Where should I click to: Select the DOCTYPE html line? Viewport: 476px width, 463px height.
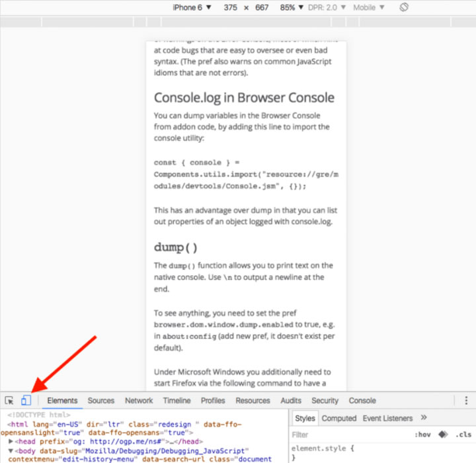[x=39, y=415]
